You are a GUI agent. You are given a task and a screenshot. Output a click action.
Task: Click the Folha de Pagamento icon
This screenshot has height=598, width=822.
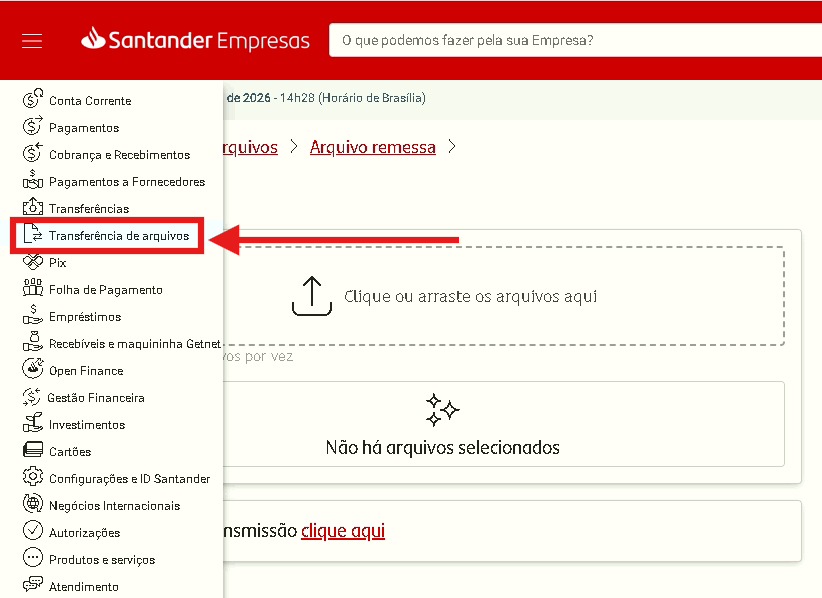tap(33, 288)
